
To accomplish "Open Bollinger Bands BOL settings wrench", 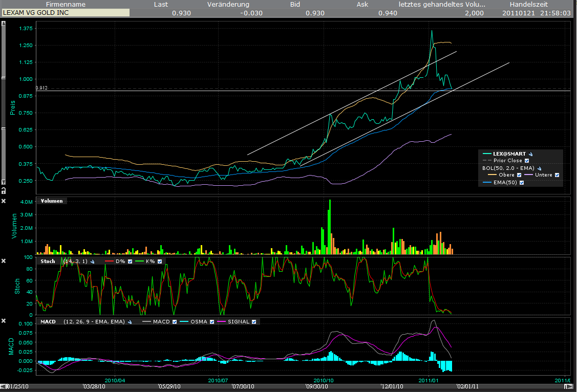I will (540, 168).
